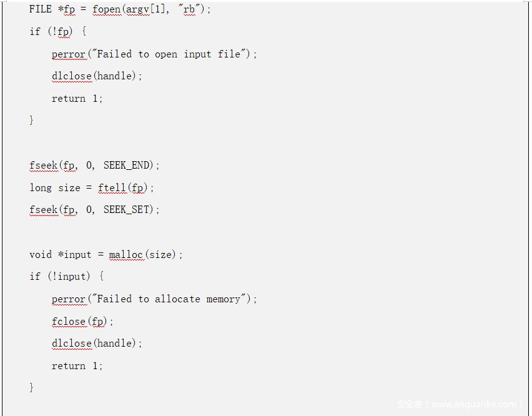532x416 pixels.
Task: Click the 'Failed to open input file' string
Action: click(172, 54)
